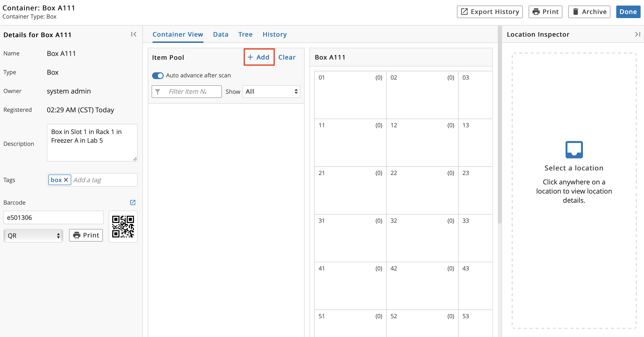
Task: Select box slot 42
Action: coord(422,286)
